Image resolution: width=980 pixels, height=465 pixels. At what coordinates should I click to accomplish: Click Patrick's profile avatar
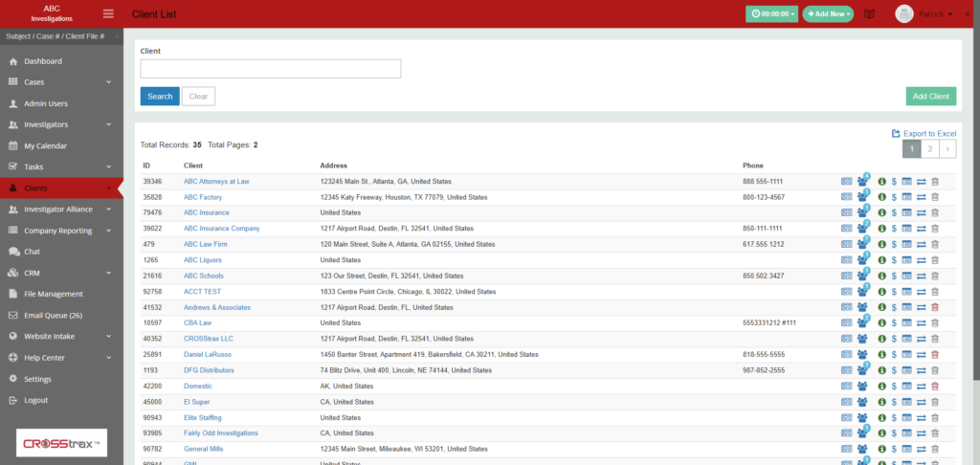[x=903, y=13]
